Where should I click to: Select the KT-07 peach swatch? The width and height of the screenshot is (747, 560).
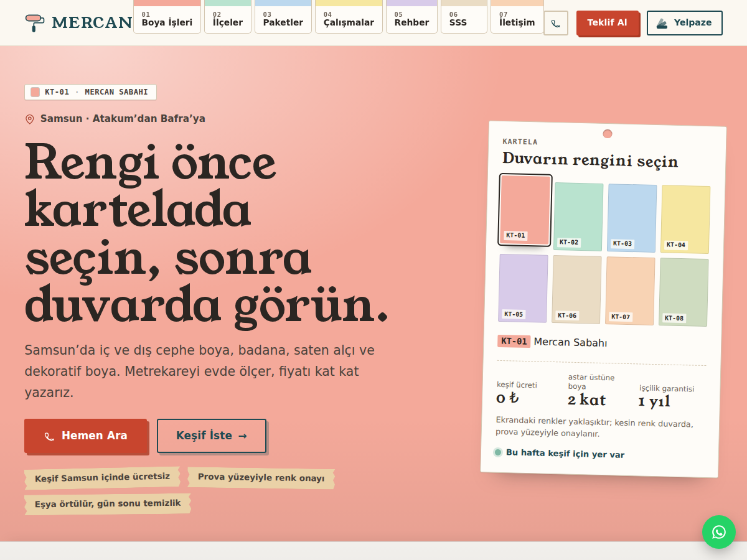point(630,291)
